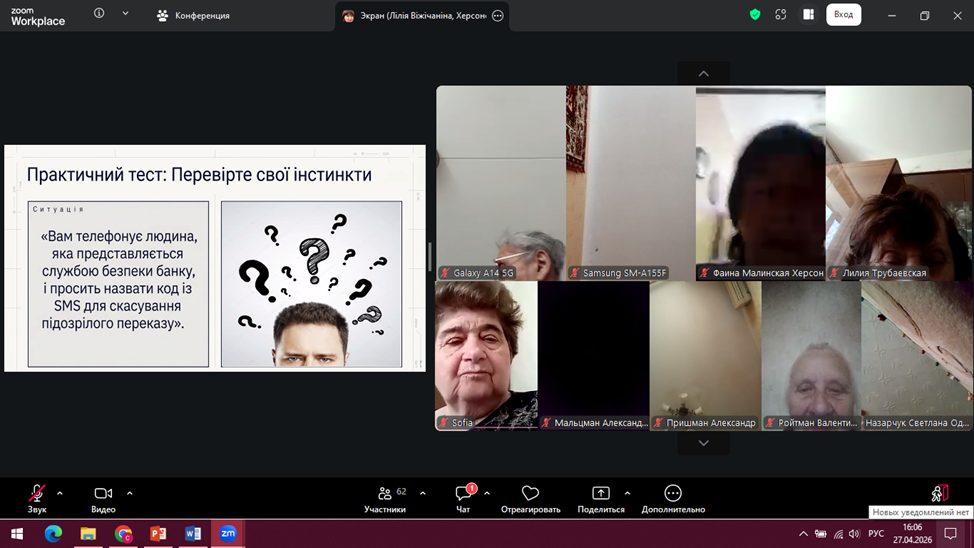
Task: Click the Вход sign-in button
Action: pyautogui.click(x=843, y=15)
